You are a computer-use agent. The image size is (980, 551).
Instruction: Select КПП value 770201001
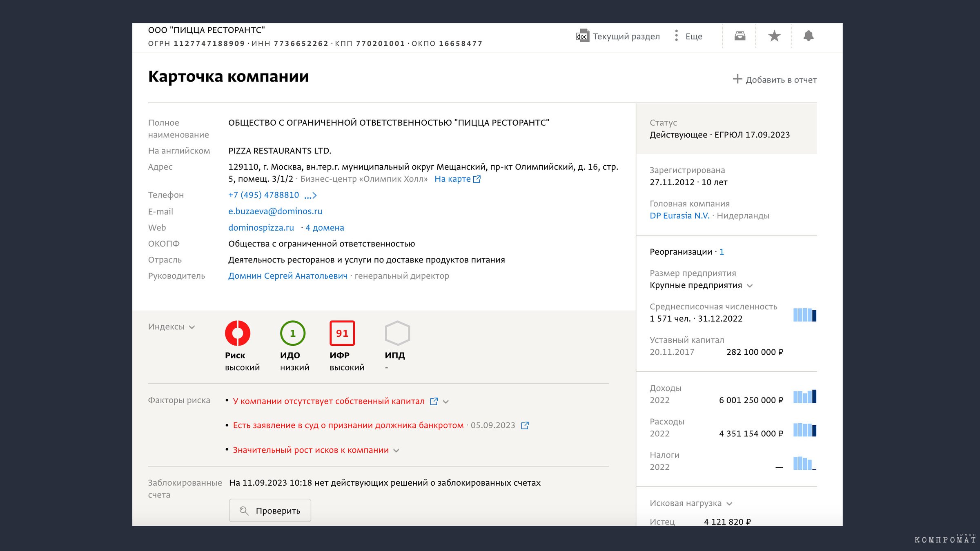coord(381,44)
